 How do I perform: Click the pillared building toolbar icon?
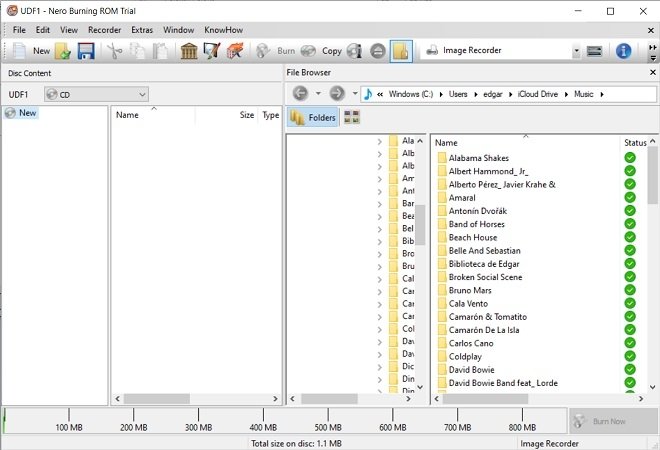tap(189, 51)
